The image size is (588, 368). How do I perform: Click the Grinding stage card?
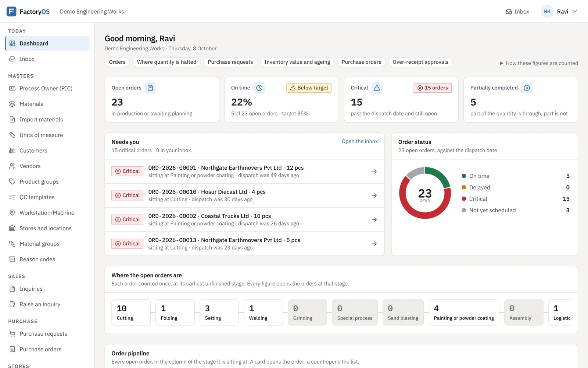[307, 312]
